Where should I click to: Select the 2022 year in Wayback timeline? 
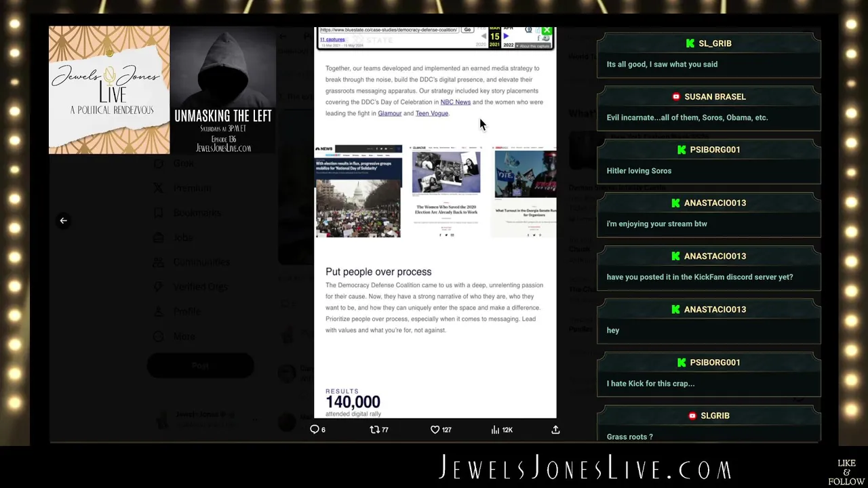tap(509, 45)
